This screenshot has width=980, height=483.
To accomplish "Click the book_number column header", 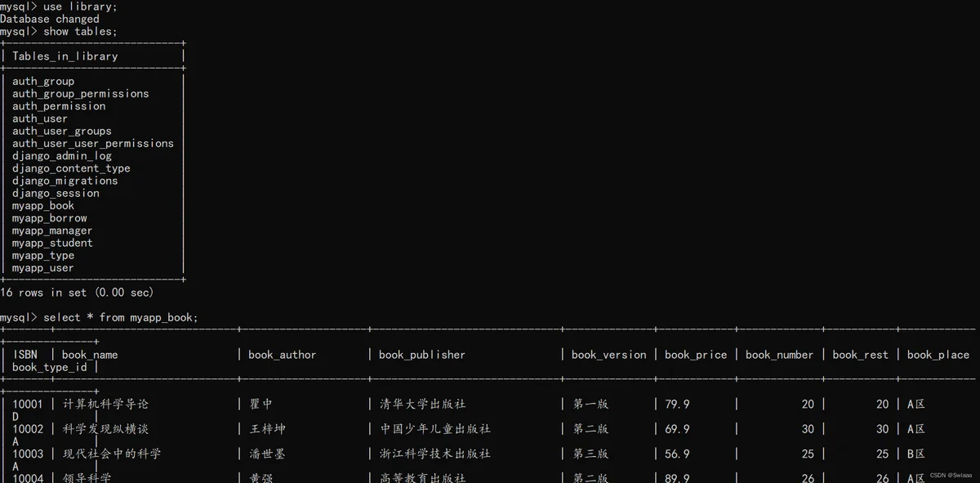I will click(x=779, y=355).
